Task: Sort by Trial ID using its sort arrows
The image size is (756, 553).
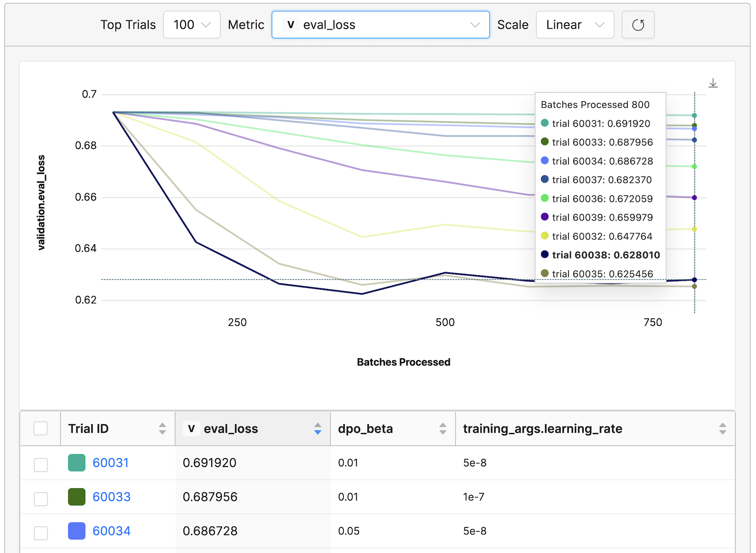Action: tap(162, 429)
